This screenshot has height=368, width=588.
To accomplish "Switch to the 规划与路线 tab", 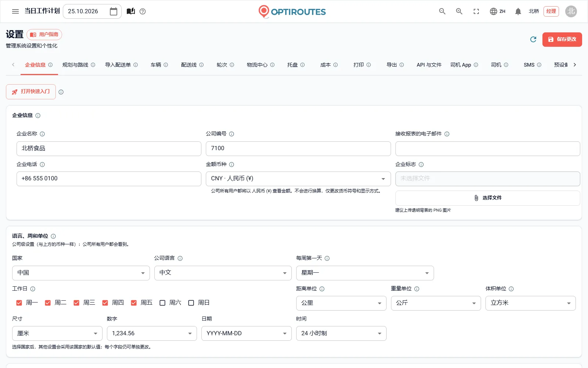I will tap(79, 65).
